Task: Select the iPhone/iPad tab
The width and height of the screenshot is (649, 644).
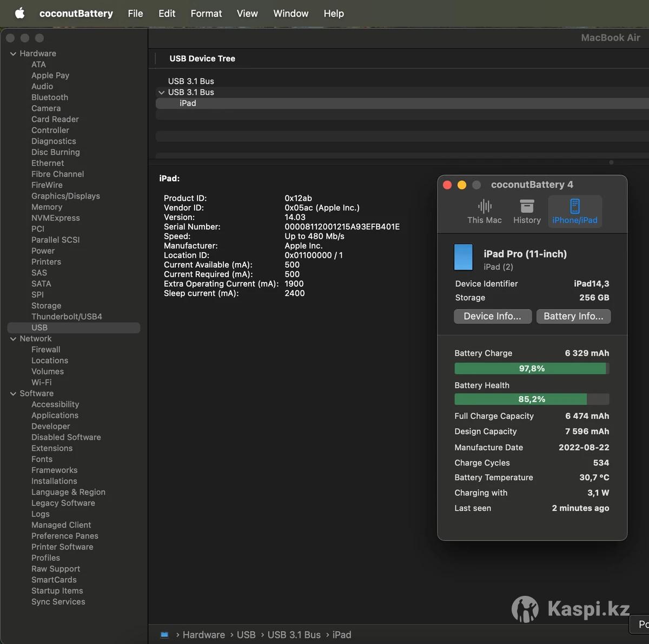Action: click(x=574, y=212)
